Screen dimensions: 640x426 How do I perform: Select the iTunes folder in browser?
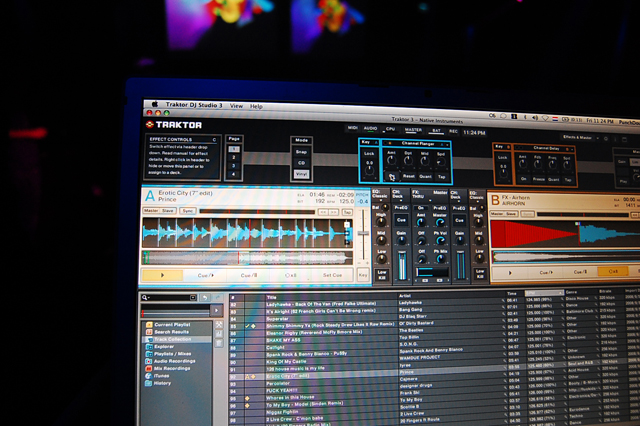(x=162, y=375)
